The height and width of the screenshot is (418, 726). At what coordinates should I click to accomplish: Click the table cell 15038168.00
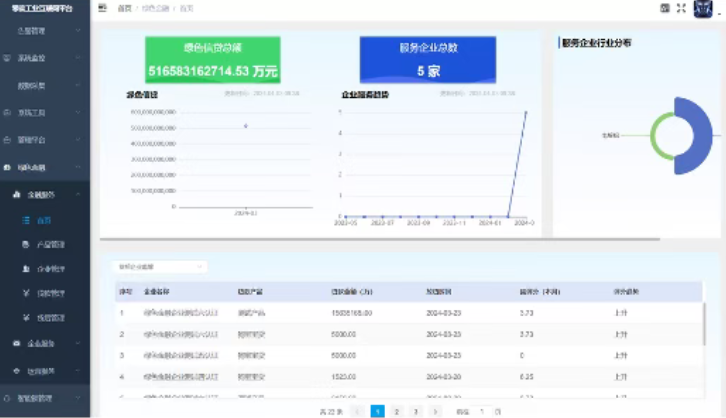point(352,313)
